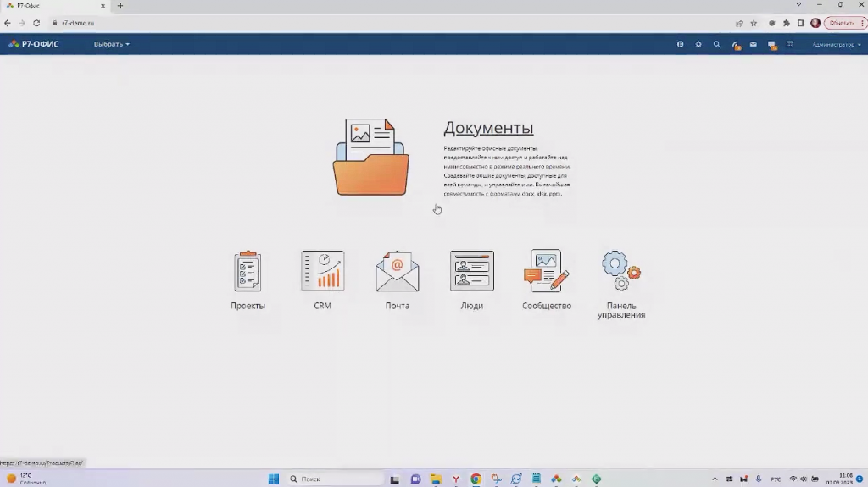Image resolution: width=868 pixels, height=487 pixels.
Task: Expand the Выбрать module dropdown
Action: pyautogui.click(x=111, y=44)
